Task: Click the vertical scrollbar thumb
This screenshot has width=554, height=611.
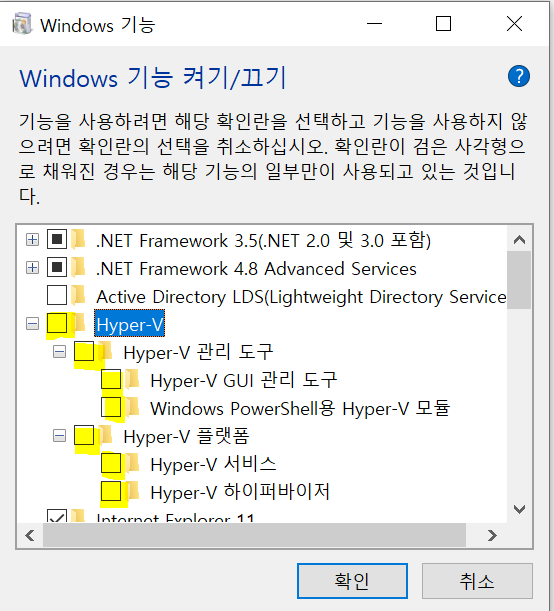Action: click(x=519, y=280)
